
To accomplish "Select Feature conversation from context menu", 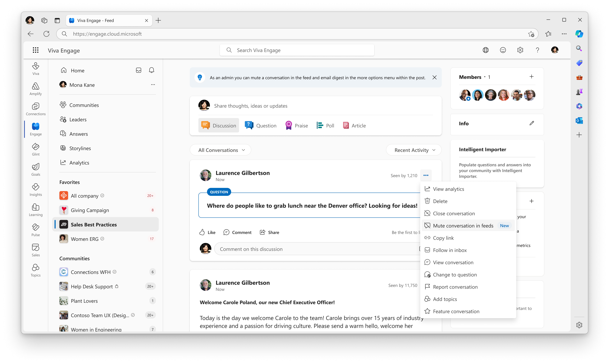I will coord(456,311).
